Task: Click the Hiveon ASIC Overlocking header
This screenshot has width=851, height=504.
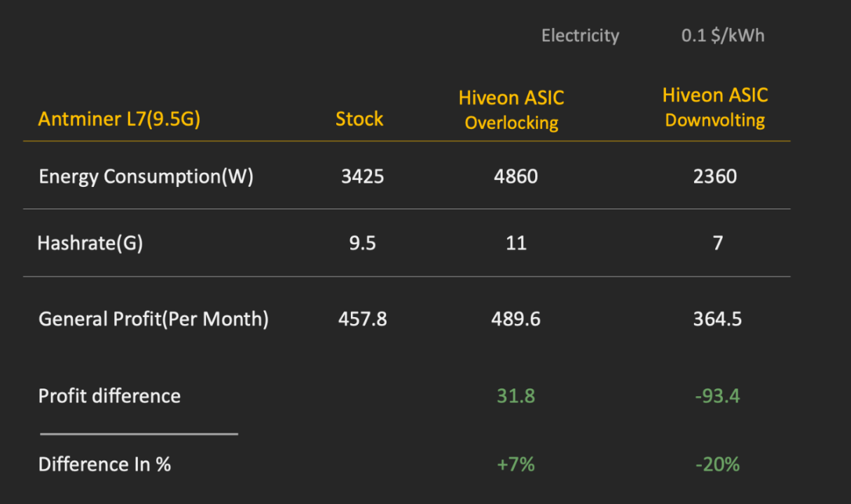Action: point(511,111)
